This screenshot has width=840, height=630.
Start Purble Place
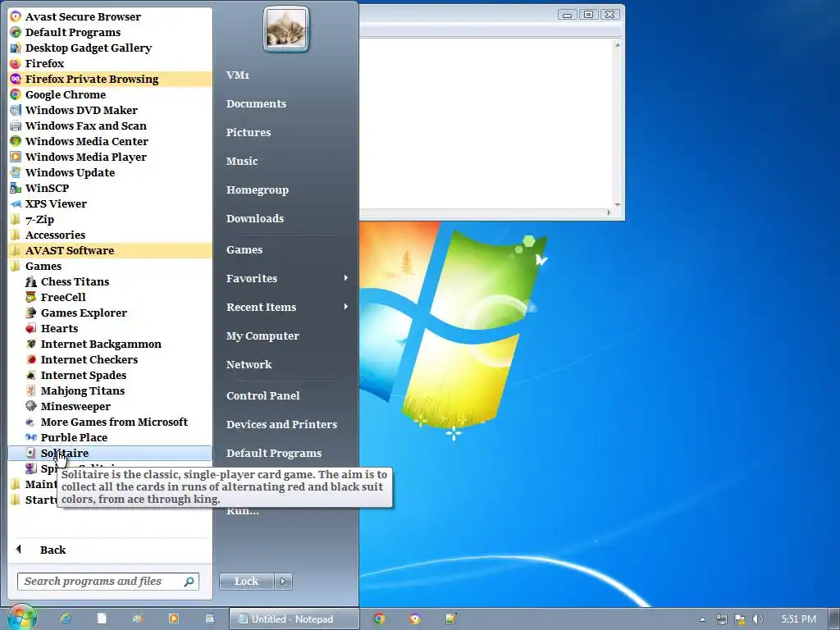[x=110, y=436]
